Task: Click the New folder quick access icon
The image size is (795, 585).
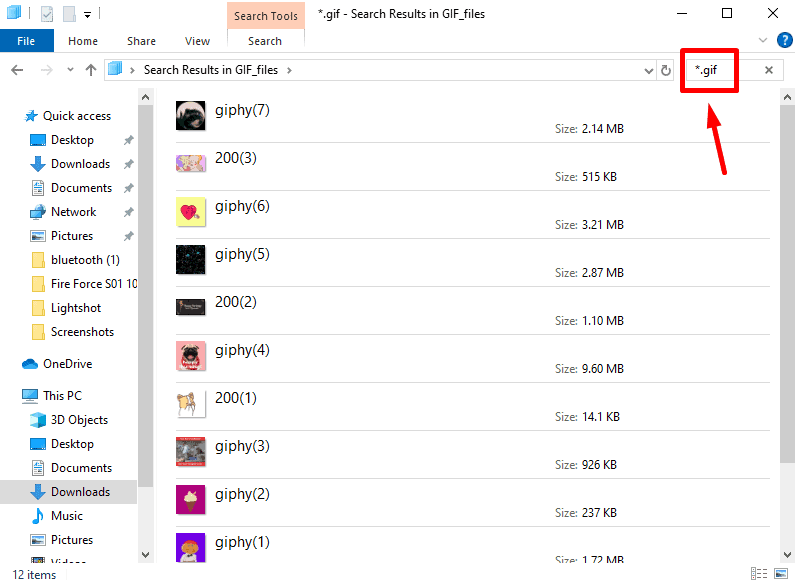Action: point(69,14)
